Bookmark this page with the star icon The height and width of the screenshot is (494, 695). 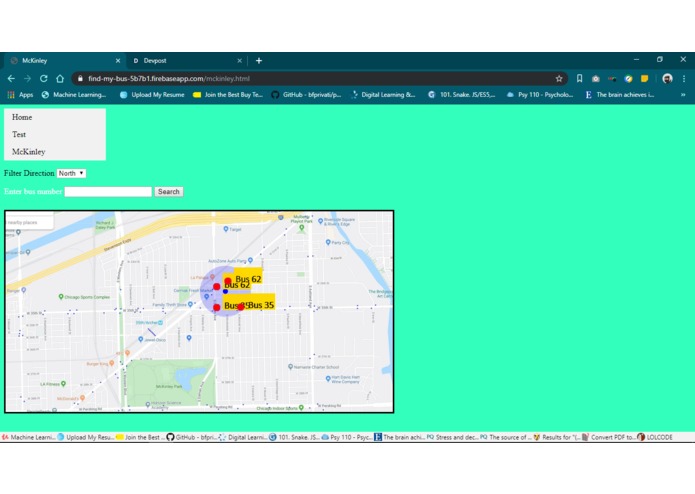pyautogui.click(x=559, y=79)
